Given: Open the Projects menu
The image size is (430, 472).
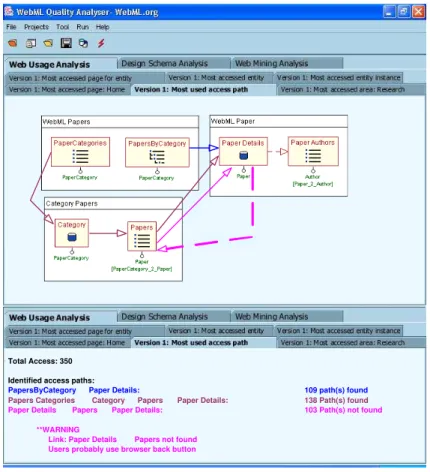Looking at the screenshot, I should pyautogui.click(x=36, y=27).
